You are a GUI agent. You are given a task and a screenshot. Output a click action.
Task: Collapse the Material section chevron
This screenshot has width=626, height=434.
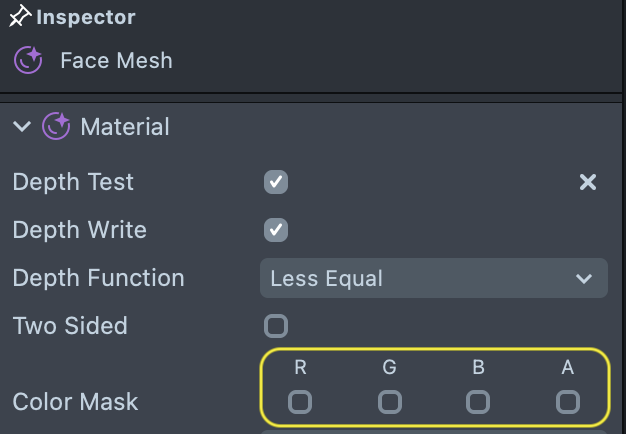(21, 127)
